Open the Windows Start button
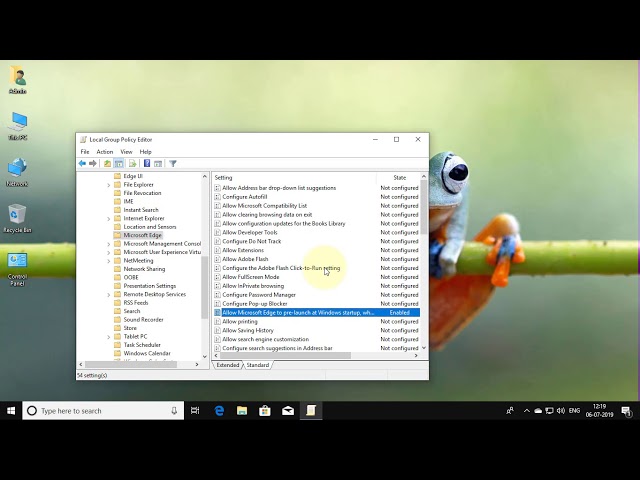640x480 pixels. click(11, 411)
